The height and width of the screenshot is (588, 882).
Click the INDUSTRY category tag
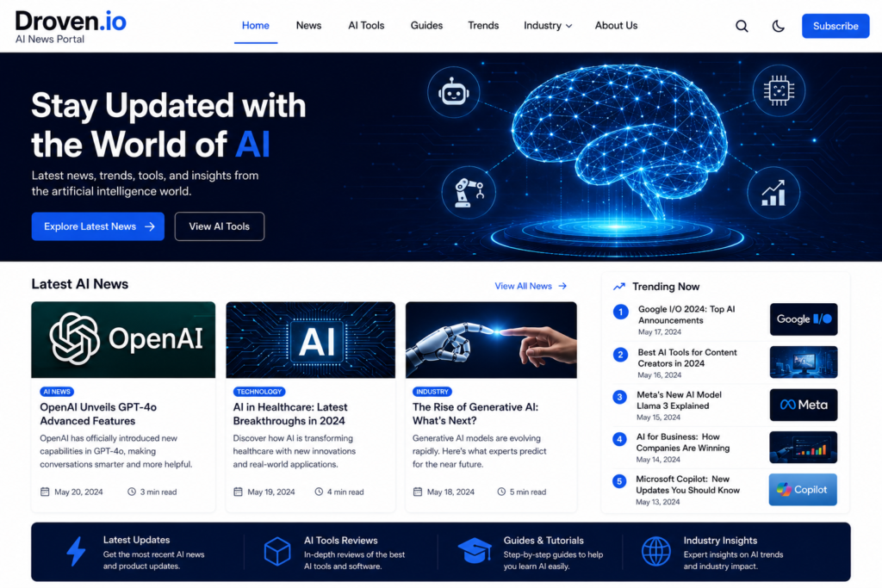tap(432, 392)
